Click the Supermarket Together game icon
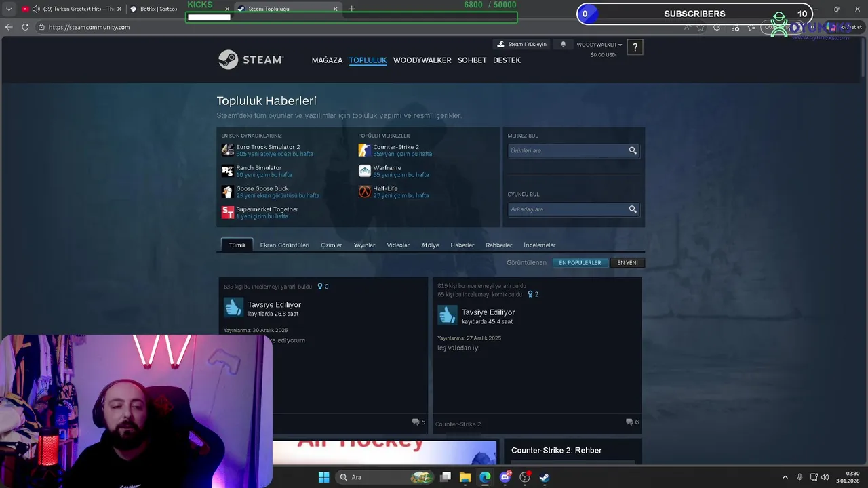The height and width of the screenshot is (488, 868). tap(228, 213)
